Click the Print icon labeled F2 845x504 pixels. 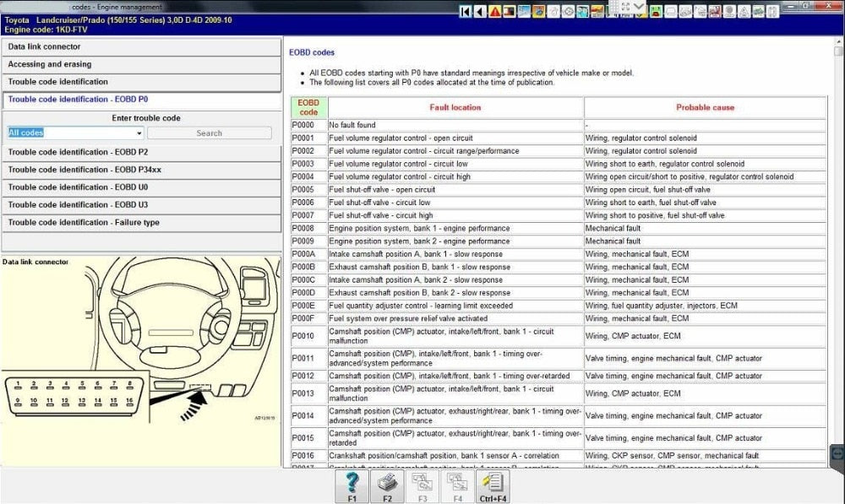coord(387,486)
